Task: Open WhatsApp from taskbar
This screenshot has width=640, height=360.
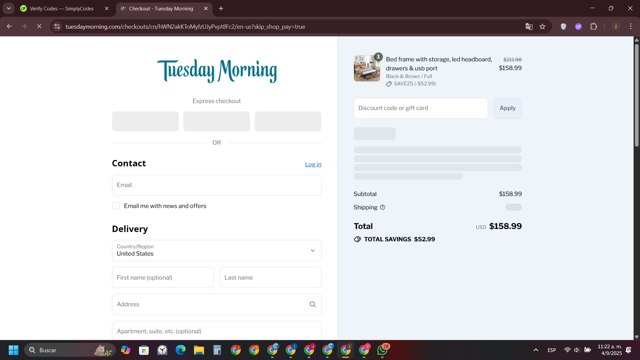Action: coord(383,350)
